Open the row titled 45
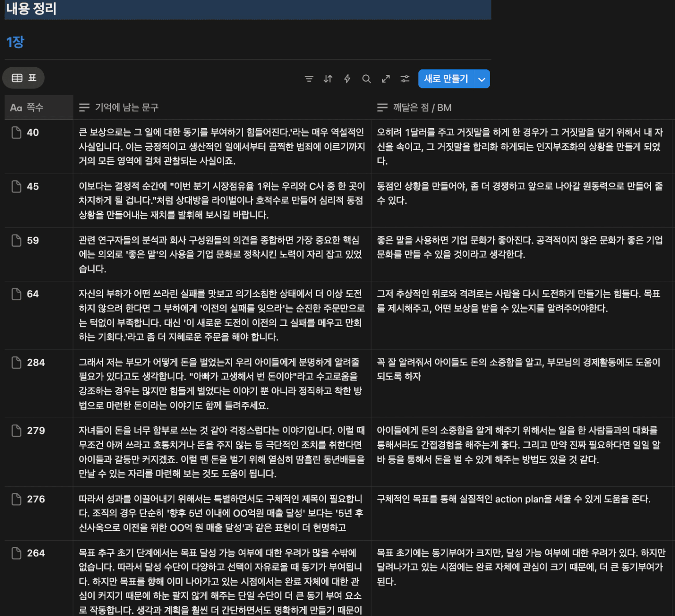 point(33,187)
